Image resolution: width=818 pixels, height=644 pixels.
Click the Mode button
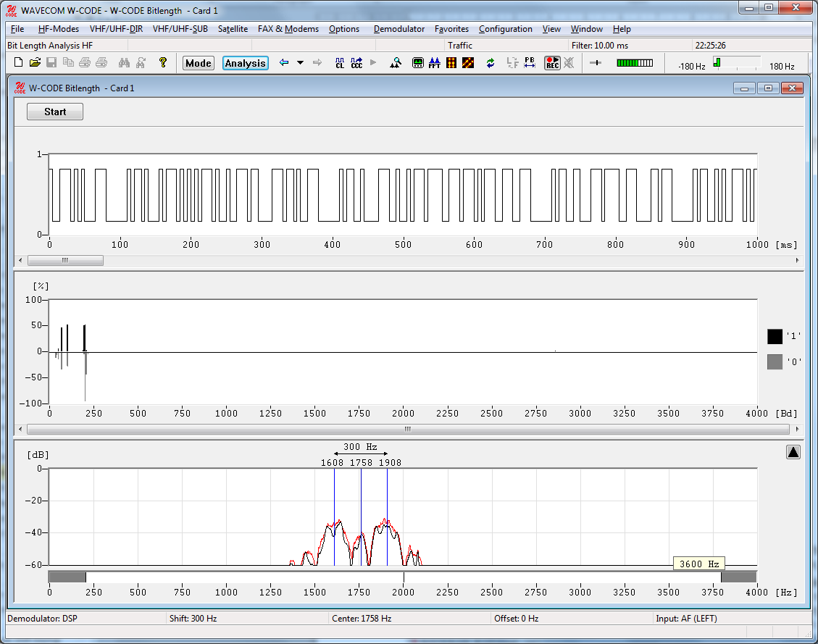(199, 63)
